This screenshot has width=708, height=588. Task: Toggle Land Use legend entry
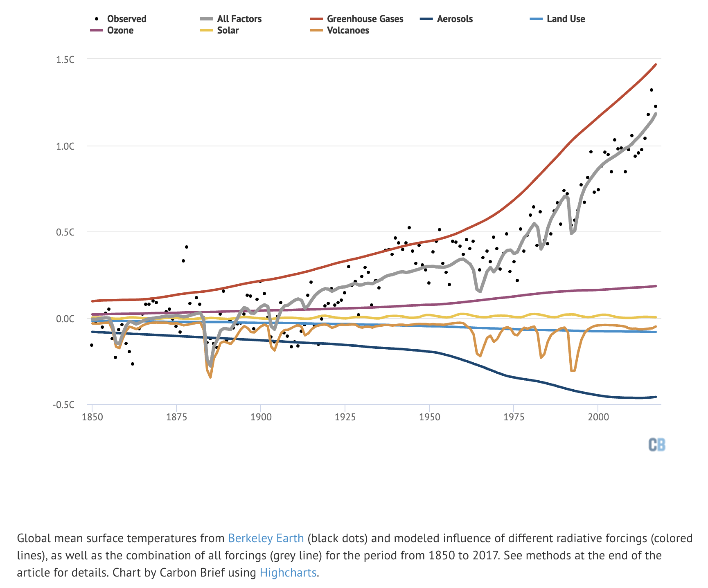click(x=566, y=19)
